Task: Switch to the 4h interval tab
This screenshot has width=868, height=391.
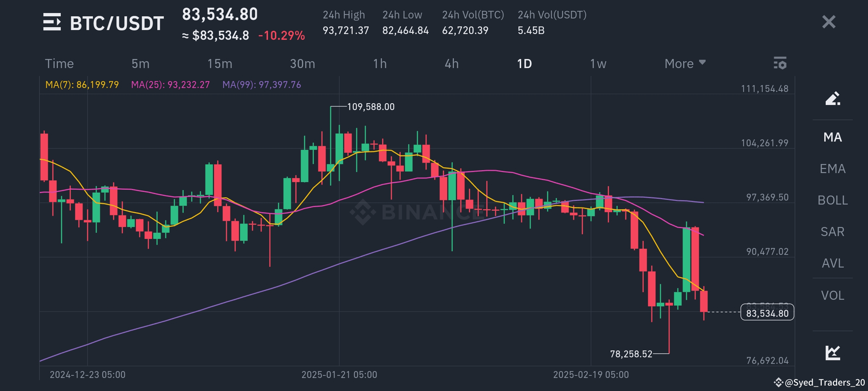Action: point(451,64)
